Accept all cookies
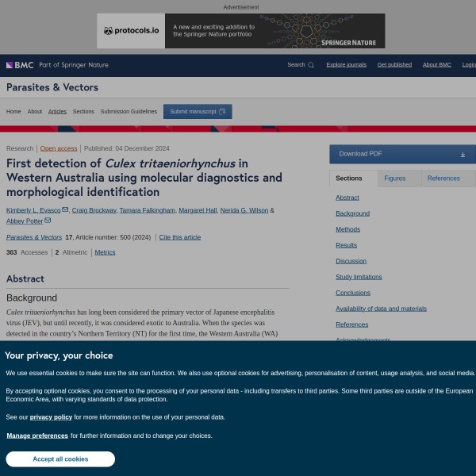Image resolution: width=476 pixels, height=476 pixels. (60, 459)
